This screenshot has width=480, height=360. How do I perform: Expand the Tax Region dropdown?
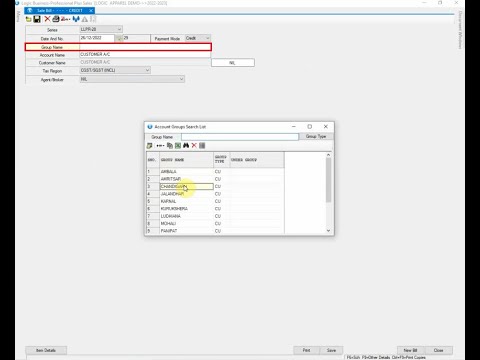[115, 70]
